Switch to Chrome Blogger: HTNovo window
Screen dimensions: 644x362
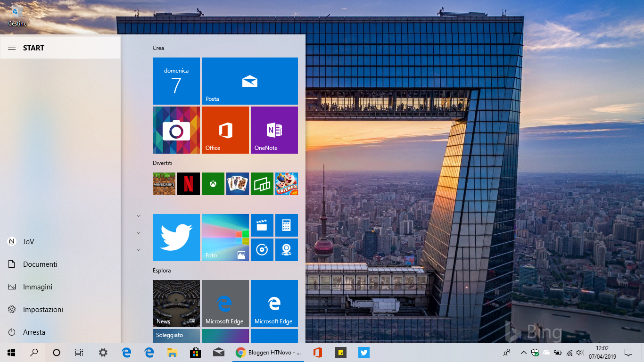point(268,353)
